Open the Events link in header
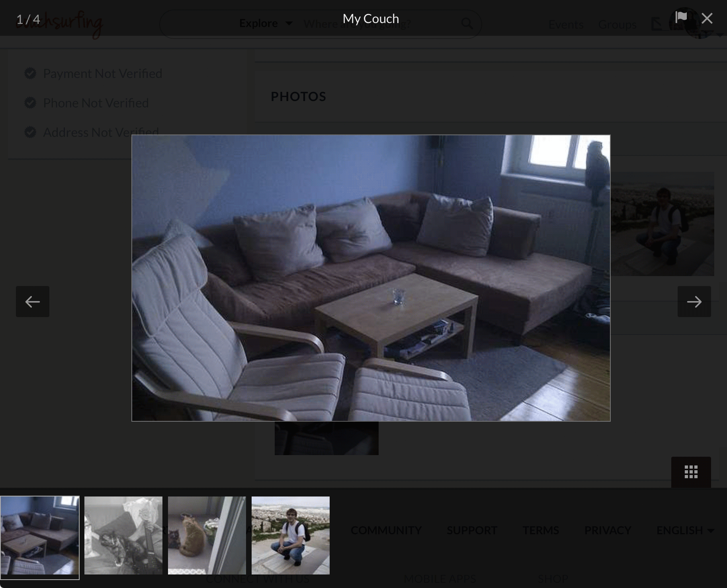727x588 pixels. coord(566,25)
